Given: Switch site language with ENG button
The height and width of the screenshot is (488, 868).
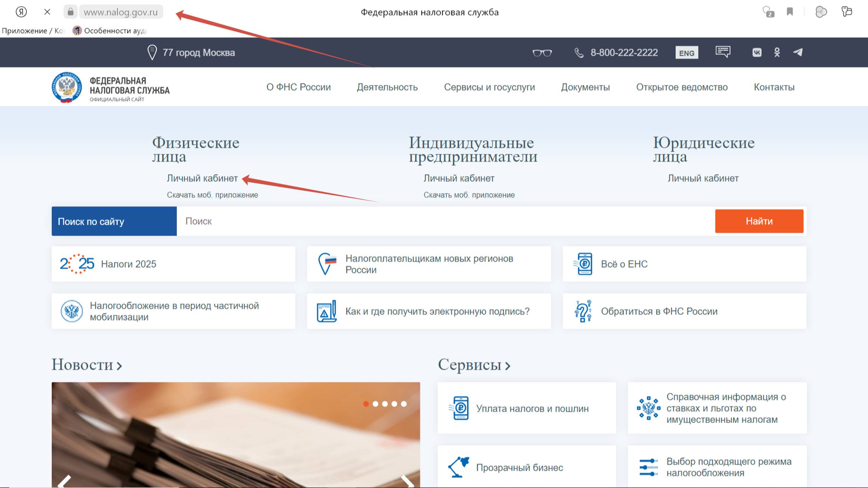Looking at the screenshot, I should point(686,53).
